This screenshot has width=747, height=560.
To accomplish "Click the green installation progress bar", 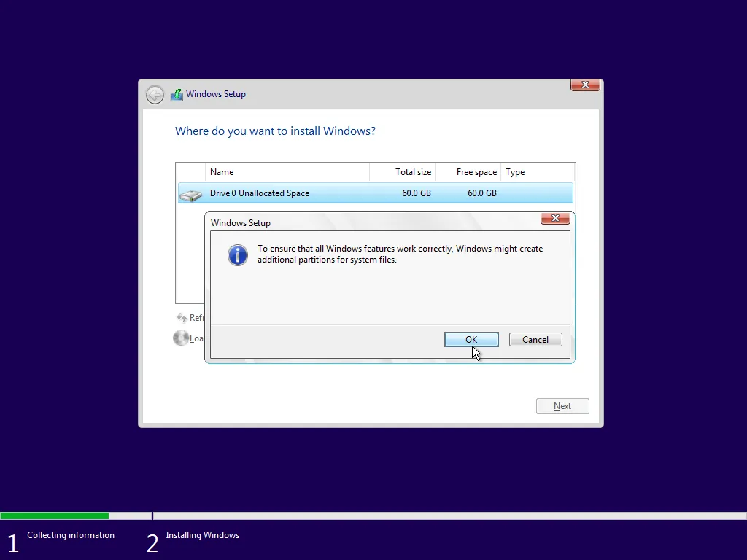I will coord(54,516).
